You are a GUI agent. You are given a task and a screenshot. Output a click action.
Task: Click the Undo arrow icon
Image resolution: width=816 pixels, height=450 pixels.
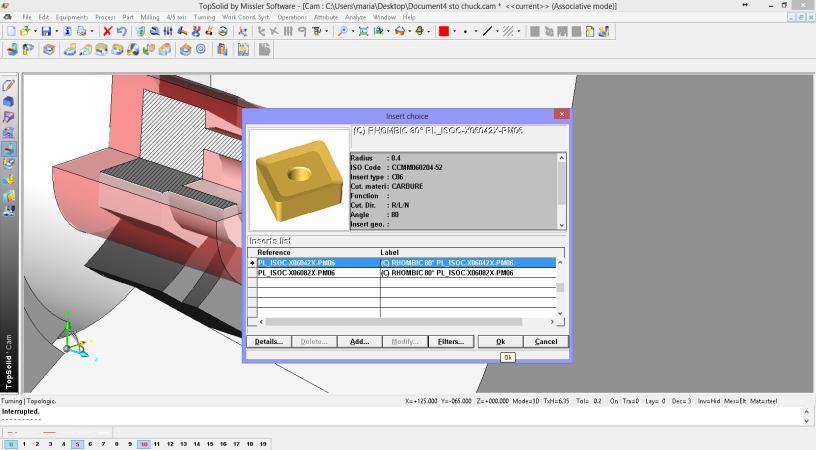121,32
